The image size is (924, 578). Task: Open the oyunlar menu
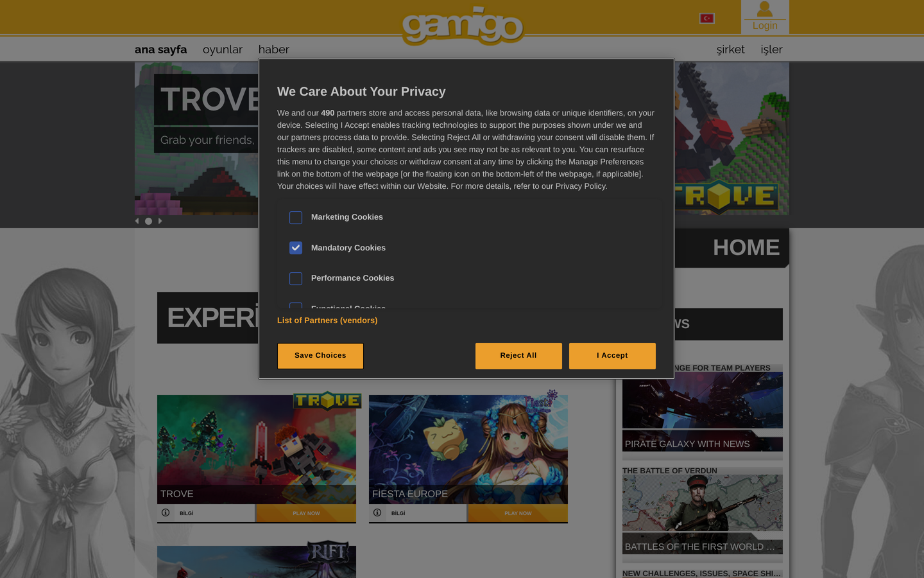pos(223,49)
